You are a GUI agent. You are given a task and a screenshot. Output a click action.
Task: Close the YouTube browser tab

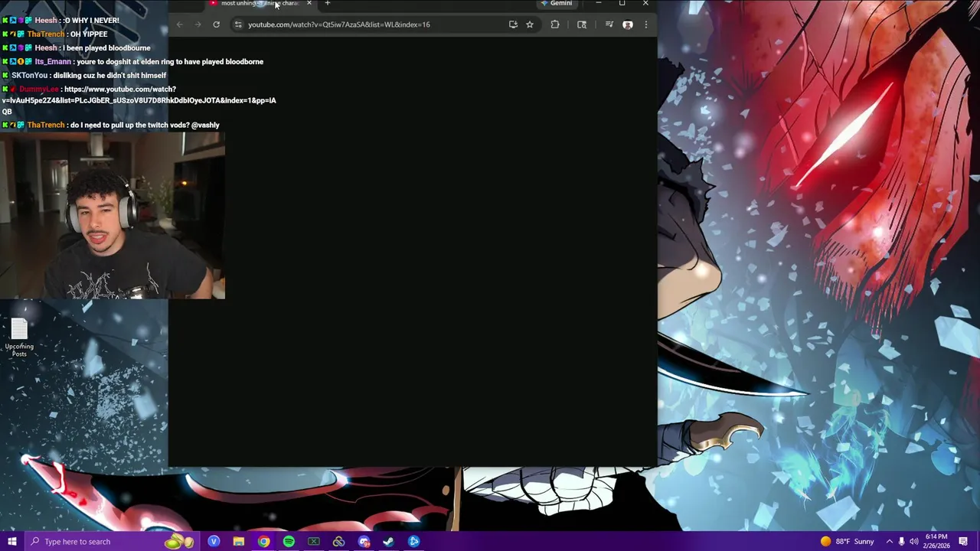[309, 4]
